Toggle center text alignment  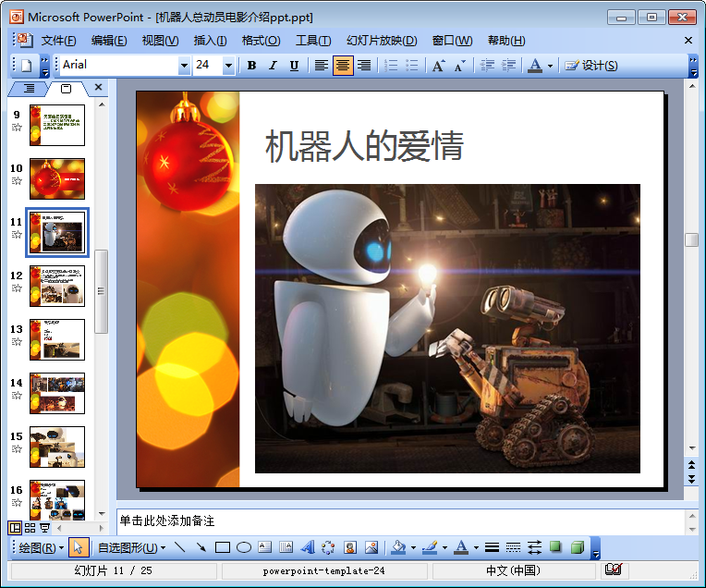tap(343, 66)
